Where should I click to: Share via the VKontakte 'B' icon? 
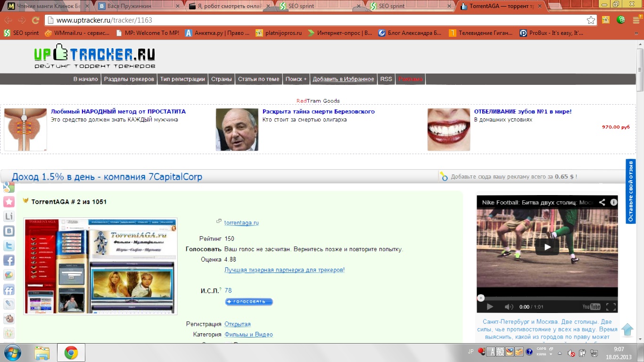click(9, 231)
